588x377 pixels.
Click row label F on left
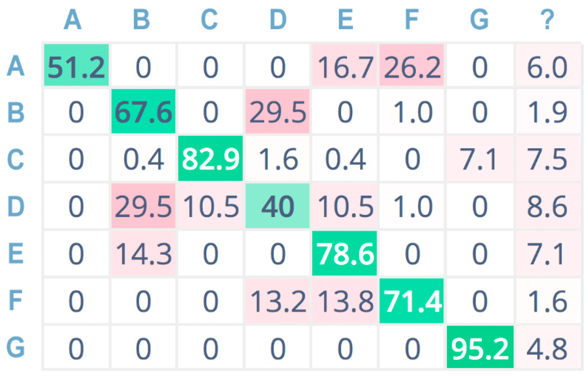click(16, 300)
